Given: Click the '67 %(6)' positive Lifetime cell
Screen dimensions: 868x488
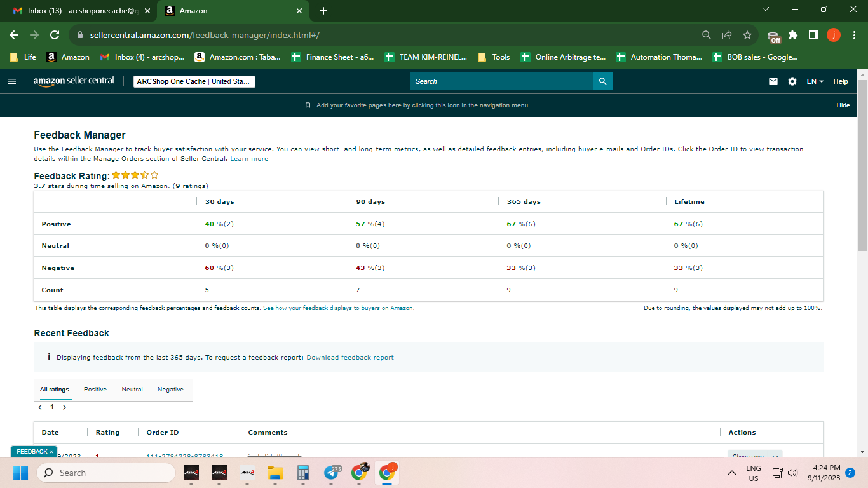Looking at the screenshot, I should 688,224.
